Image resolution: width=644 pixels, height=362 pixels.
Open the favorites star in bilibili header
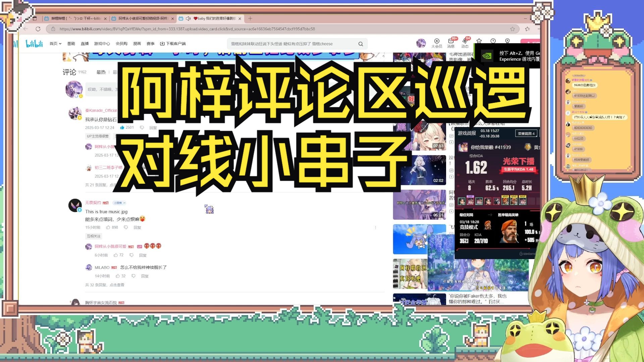(479, 41)
